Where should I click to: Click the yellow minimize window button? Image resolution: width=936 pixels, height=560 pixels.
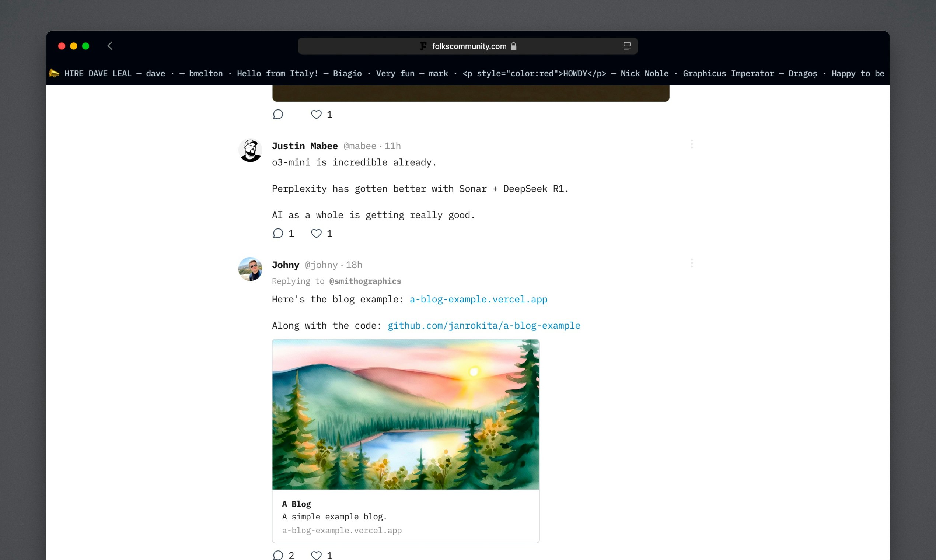pos(74,46)
